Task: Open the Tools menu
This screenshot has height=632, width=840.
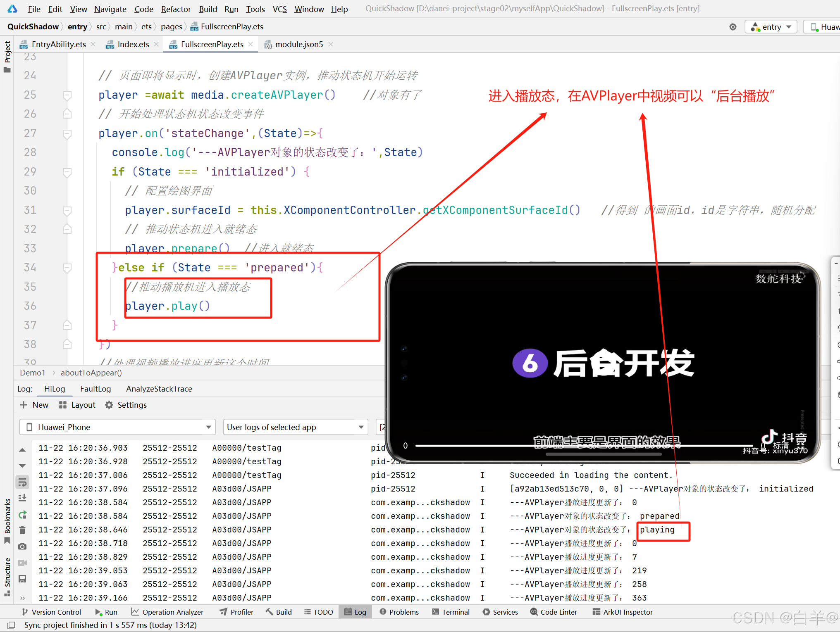Action: point(255,9)
